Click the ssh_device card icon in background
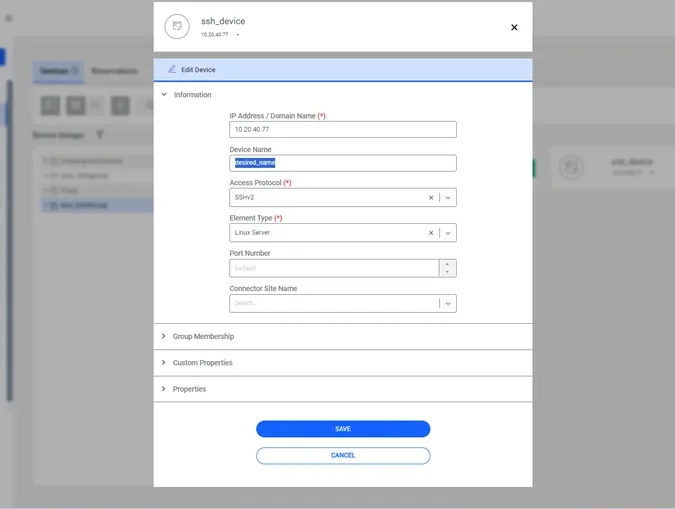Screen dimensions: 675x509 [572, 168]
